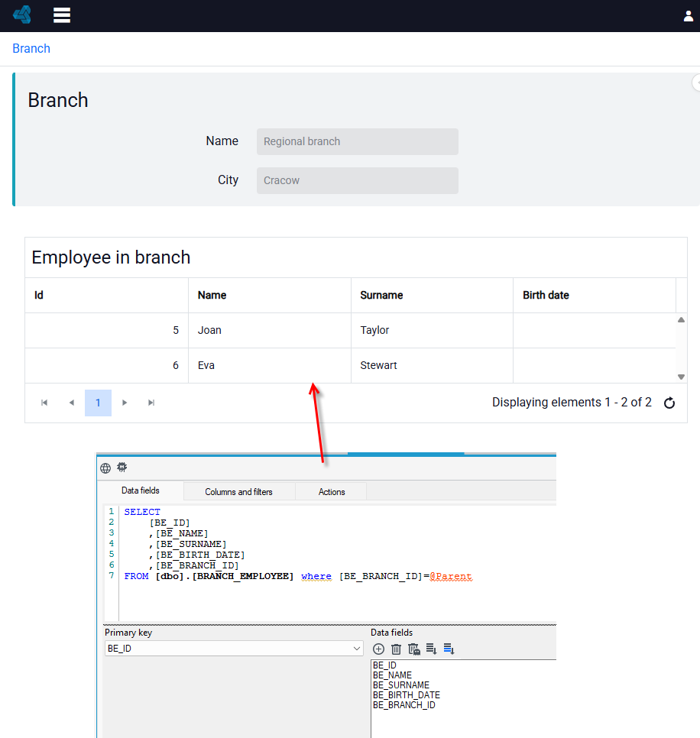Click the chip icon in the editor toolbar
The height and width of the screenshot is (738, 700).
[x=122, y=467]
